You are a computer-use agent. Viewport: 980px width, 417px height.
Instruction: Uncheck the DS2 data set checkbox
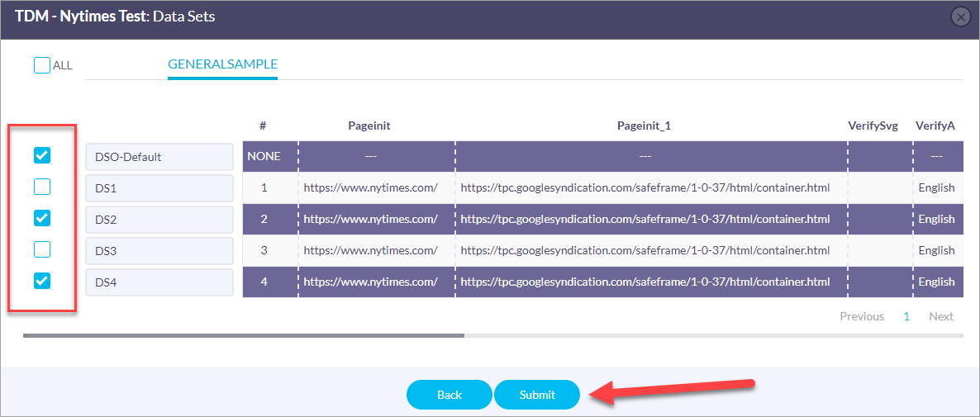pyautogui.click(x=42, y=218)
